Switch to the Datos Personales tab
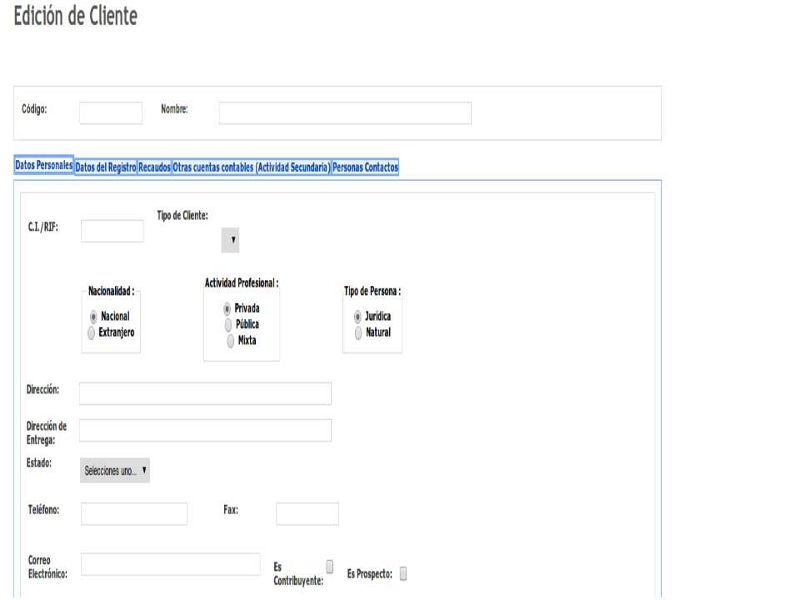Viewport: 800px width, 600px height. pyautogui.click(x=43, y=168)
